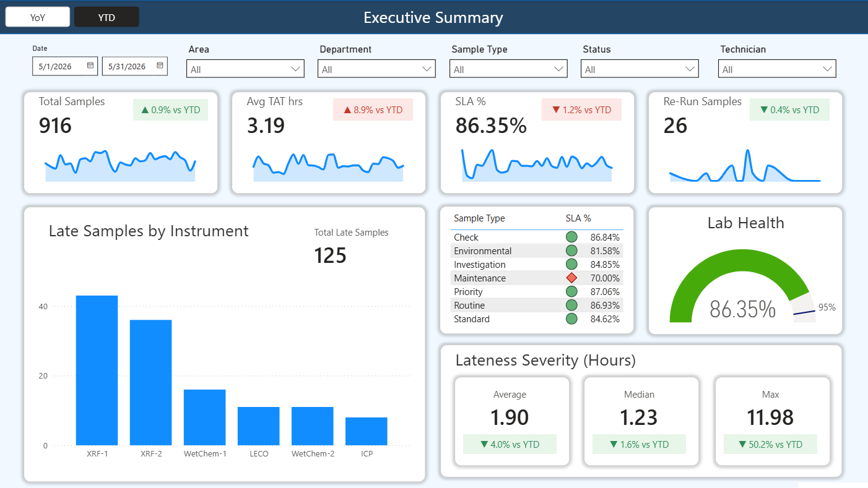Click the Total Late Samples value 125
Image resolution: width=868 pixels, height=488 pixels.
pyautogui.click(x=330, y=255)
